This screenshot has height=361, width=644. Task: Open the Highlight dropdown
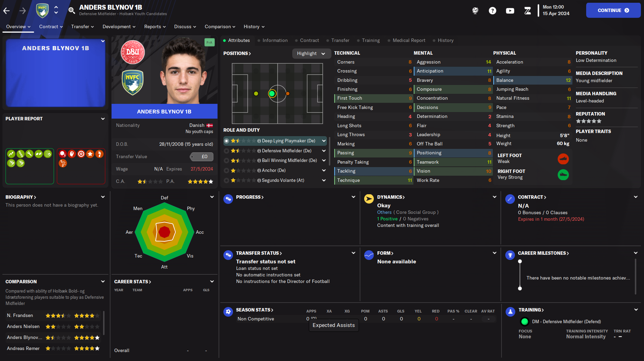[312, 54]
